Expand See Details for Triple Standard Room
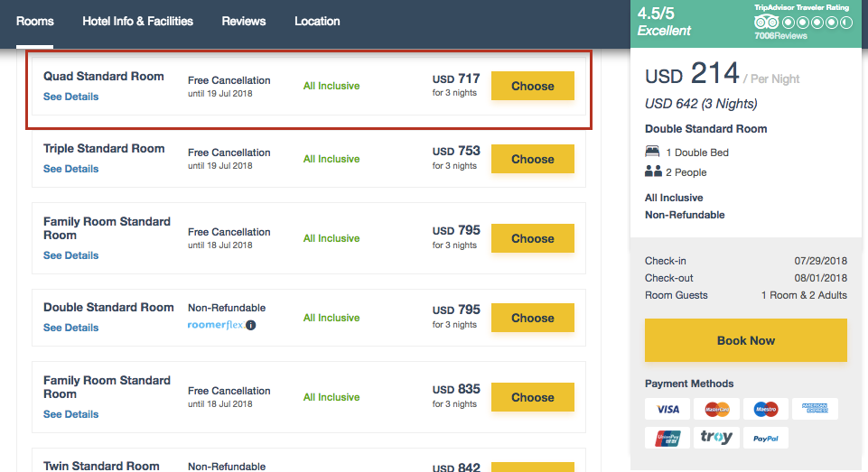868x472 pixels. tap(71, 169)
